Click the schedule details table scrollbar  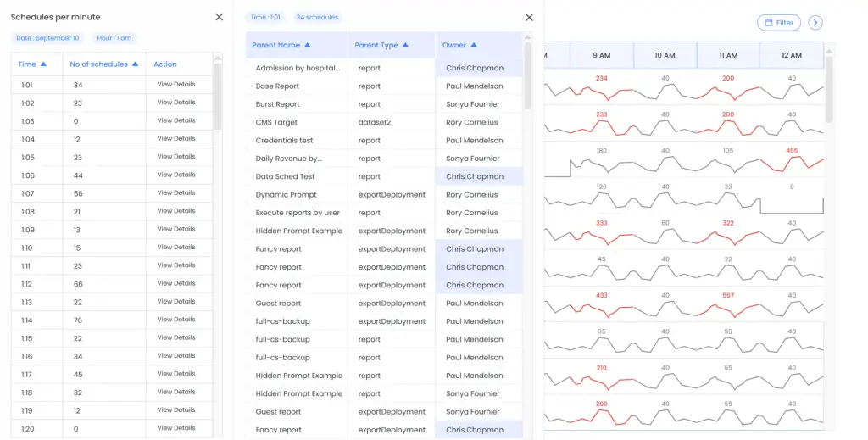[527, 75]
